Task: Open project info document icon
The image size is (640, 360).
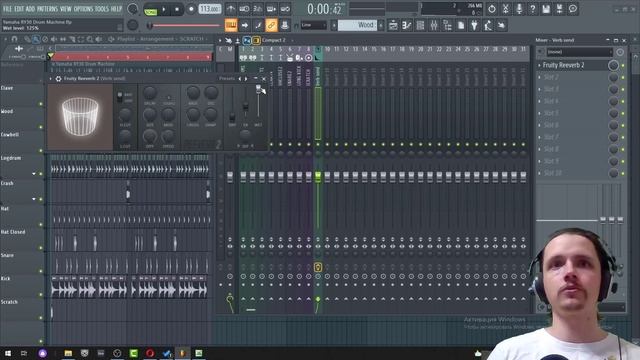Action: click(x=461, y=25)
